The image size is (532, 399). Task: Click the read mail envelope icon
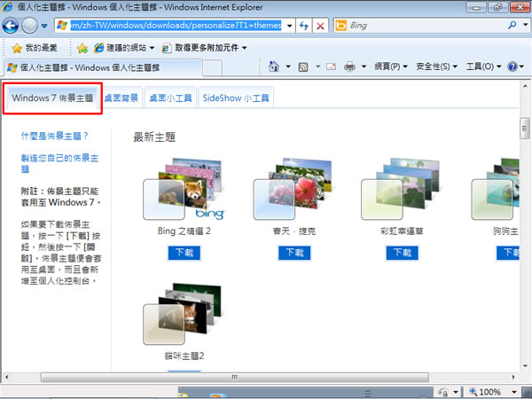331,66
